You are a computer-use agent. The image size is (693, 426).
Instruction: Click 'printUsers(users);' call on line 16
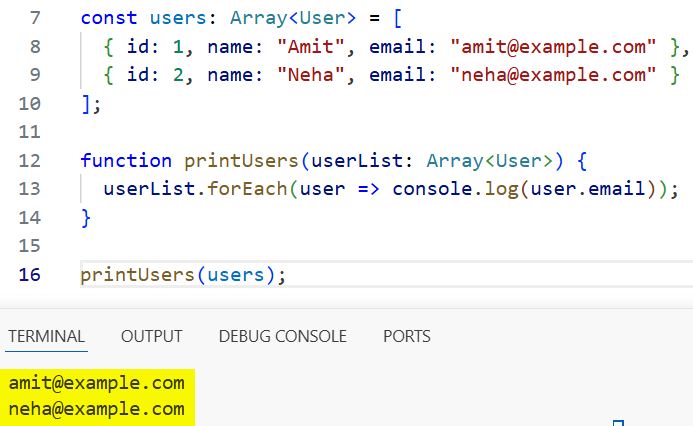183,275
